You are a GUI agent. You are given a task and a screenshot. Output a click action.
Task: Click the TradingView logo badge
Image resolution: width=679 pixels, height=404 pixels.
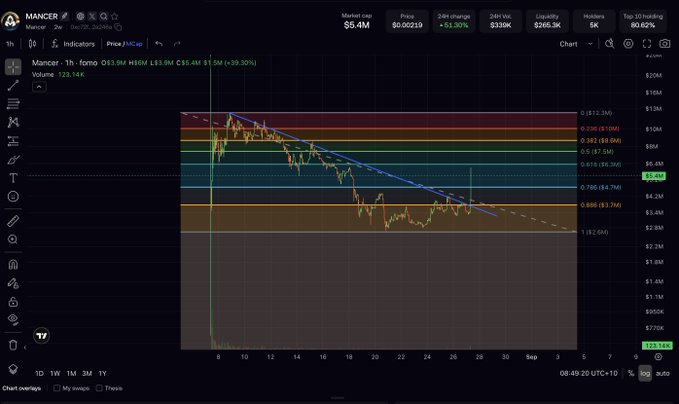coord(42,336)
